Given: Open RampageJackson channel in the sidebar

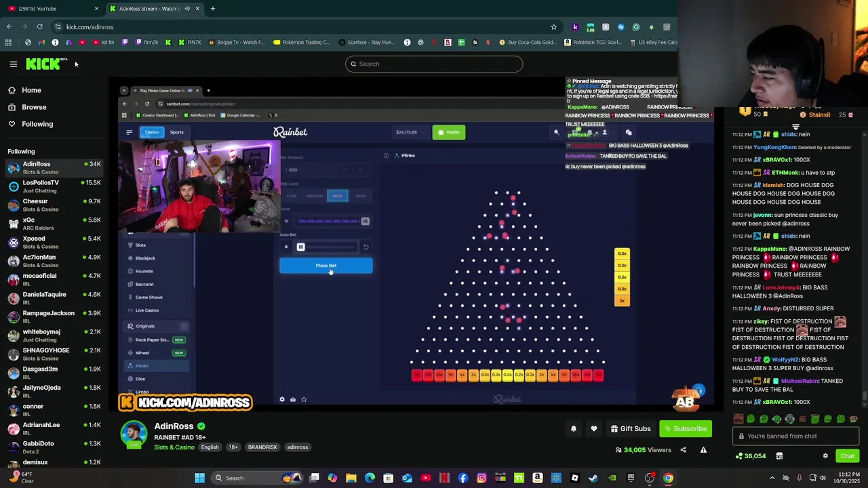Looking at the screenshot, I should (x=54, y=317).
